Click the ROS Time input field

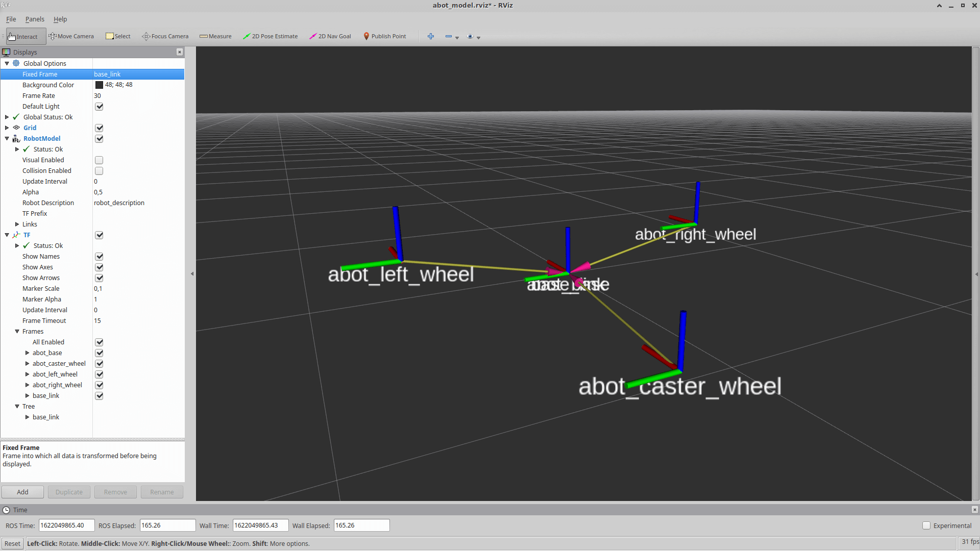(66, 525)
